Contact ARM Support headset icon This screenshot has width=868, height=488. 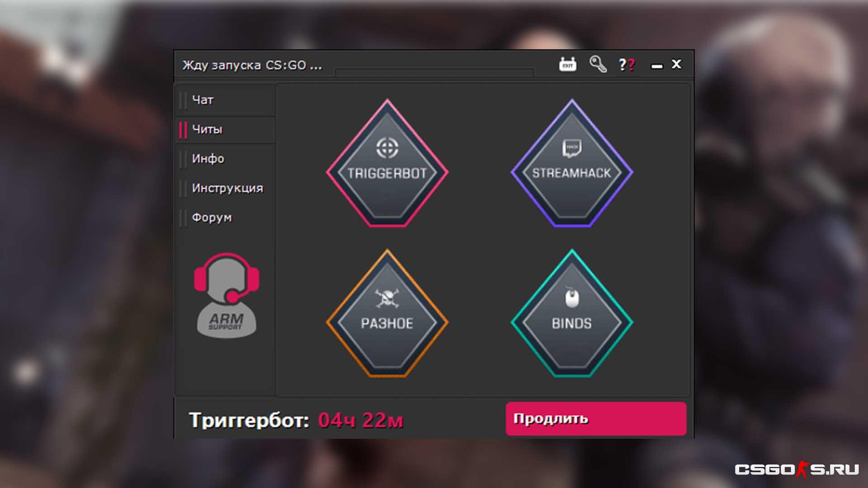tap(226, 295)
